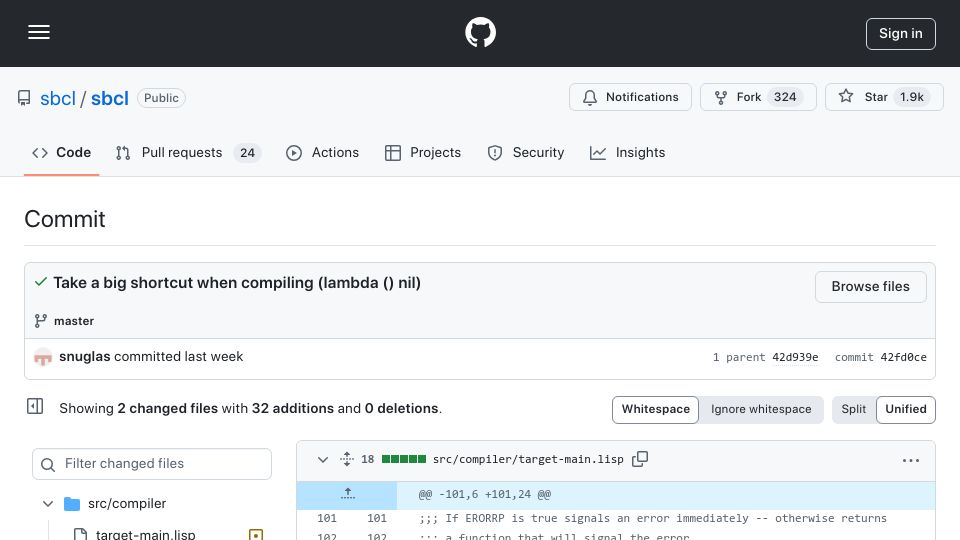
Task: Fork the sbcl repository
Action: 758,97
